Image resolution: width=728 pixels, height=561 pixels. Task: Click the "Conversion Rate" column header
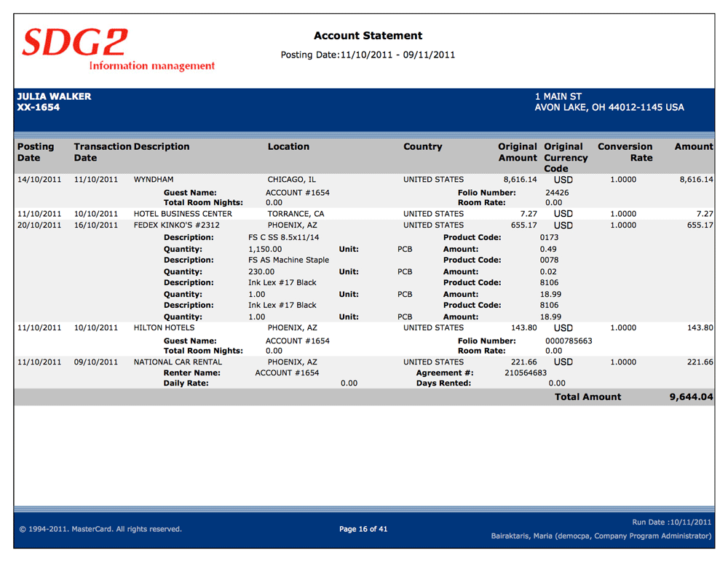[x=625, y=152]
